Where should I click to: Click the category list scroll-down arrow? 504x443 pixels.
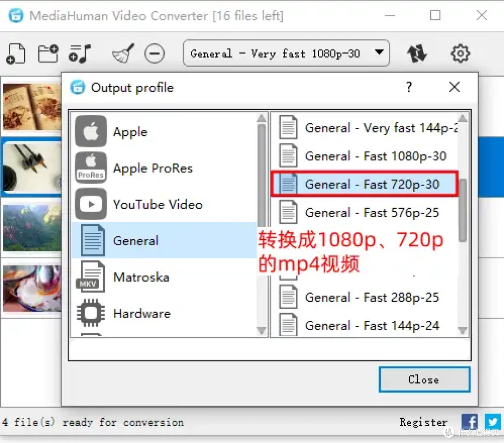[x=262, y=330]
